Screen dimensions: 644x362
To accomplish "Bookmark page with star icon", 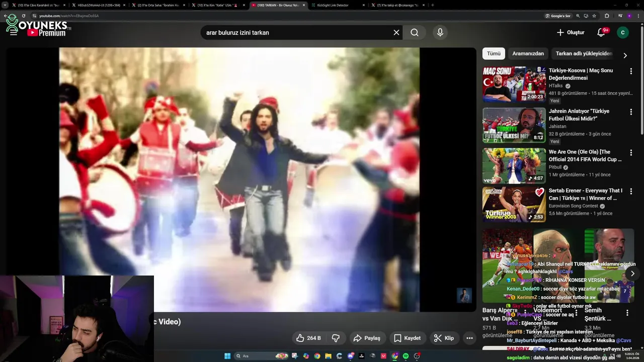I will pos(594,16).
